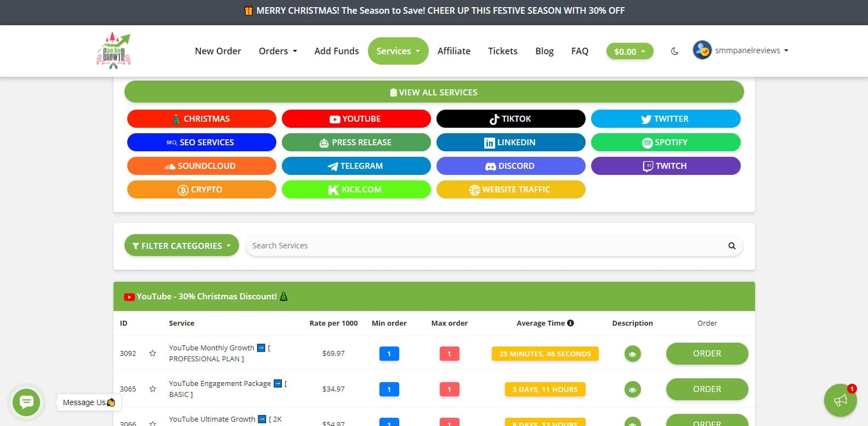
Task: Open the Affiliate menu item
Action: (453, 51)
